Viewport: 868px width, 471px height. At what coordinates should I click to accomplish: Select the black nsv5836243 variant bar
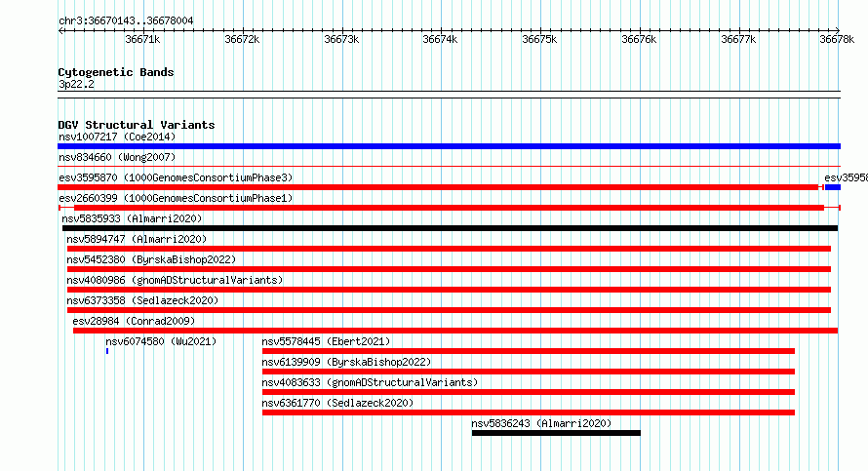(x=556, y=433)
